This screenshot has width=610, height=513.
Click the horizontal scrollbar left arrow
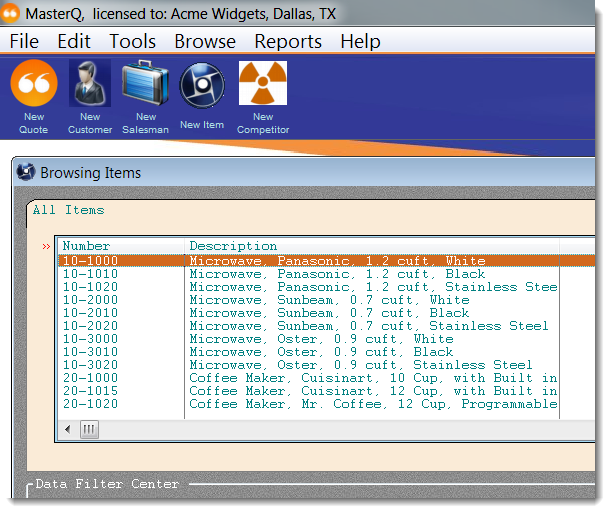tap(68, 429)
